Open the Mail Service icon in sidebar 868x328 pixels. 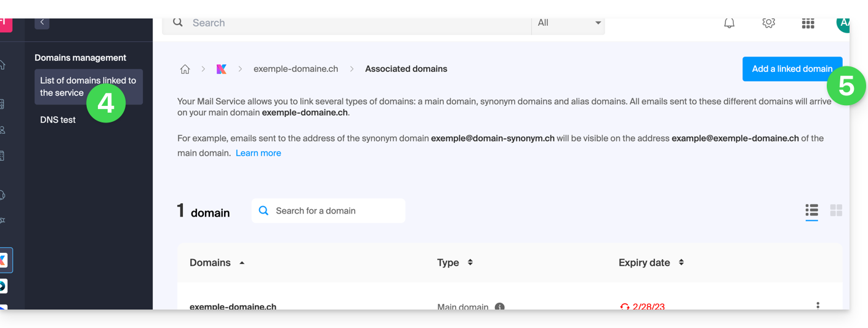tap(4, 260)
